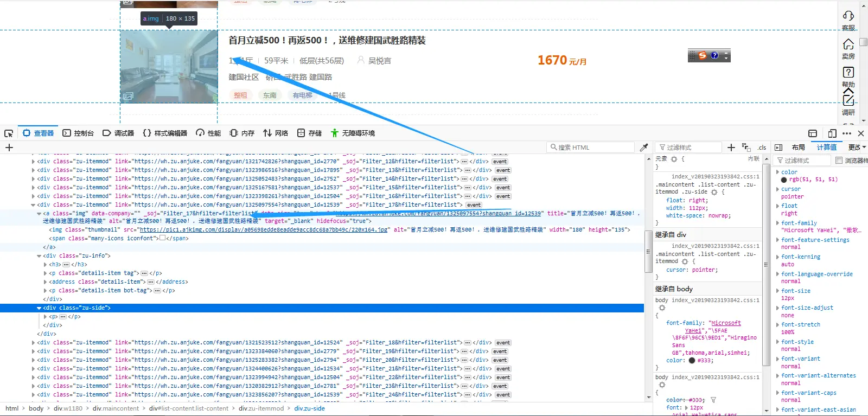The width and height of the screenshot is (868, 416).
Task: Open the 内存 memory tab
Action: click(x=242, y=133)
